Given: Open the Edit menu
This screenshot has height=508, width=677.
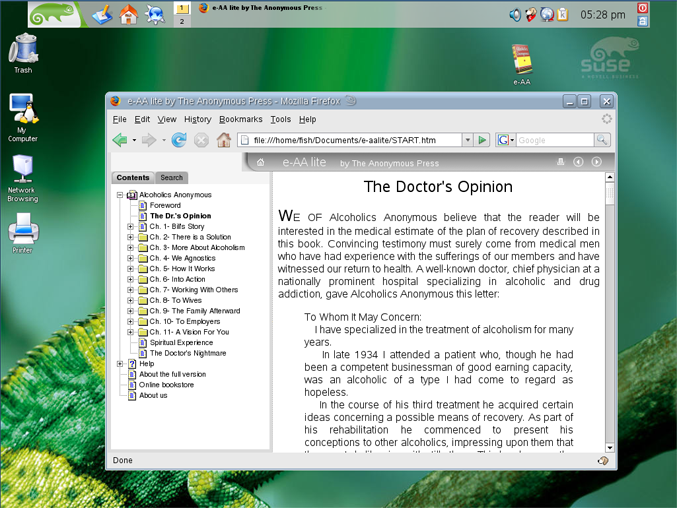Looking at the screenshot, I should (x=142, y=119).
